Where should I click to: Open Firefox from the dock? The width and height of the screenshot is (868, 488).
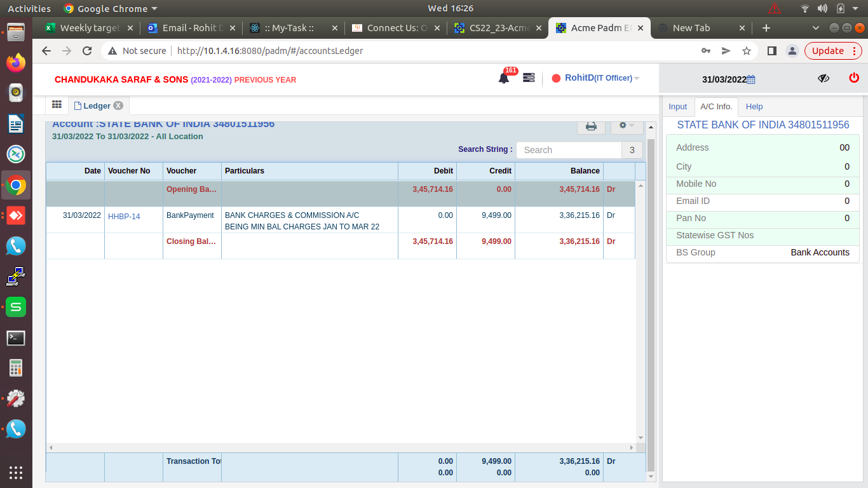16,62
